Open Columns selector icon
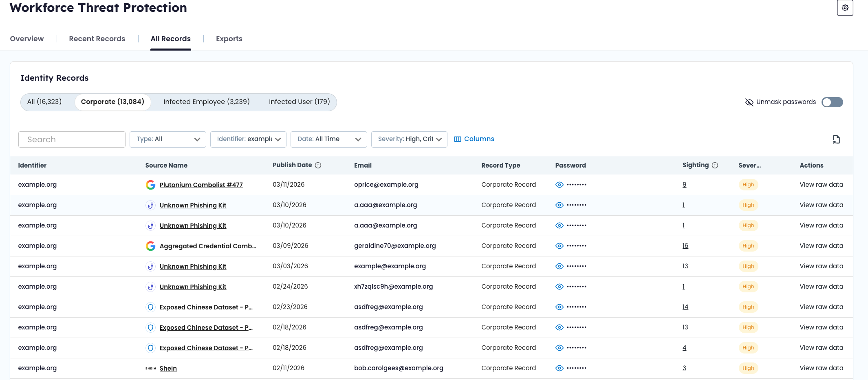This screenshot has width=868, height=380. coord(458,139)
